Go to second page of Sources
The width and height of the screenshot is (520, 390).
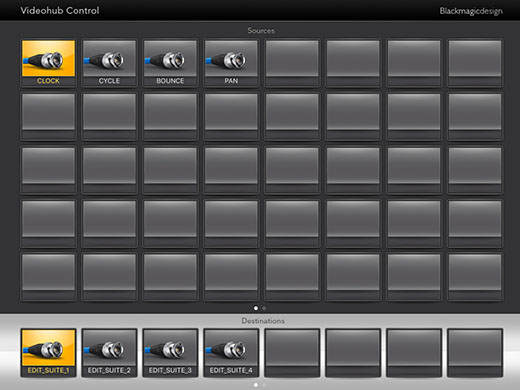[x=264, y=308]
